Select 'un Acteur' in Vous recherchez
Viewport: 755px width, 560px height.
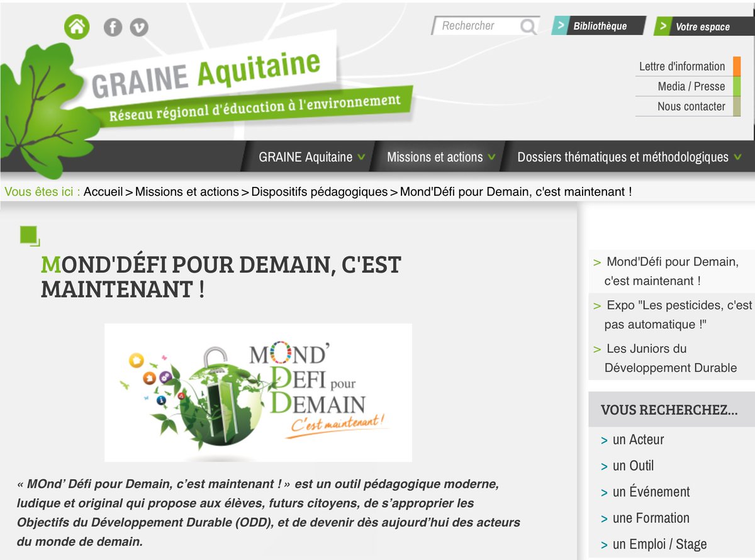click(x=639, y=440)
